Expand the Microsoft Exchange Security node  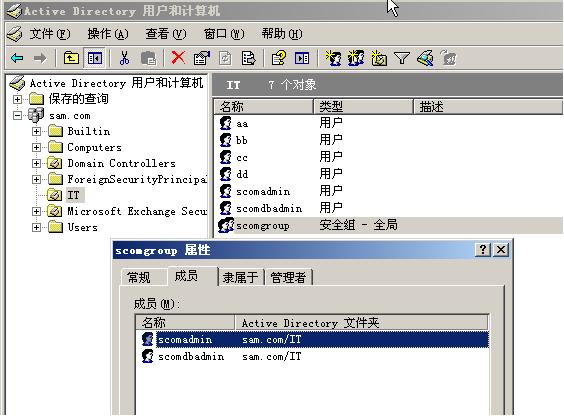[x=36, y=211]
